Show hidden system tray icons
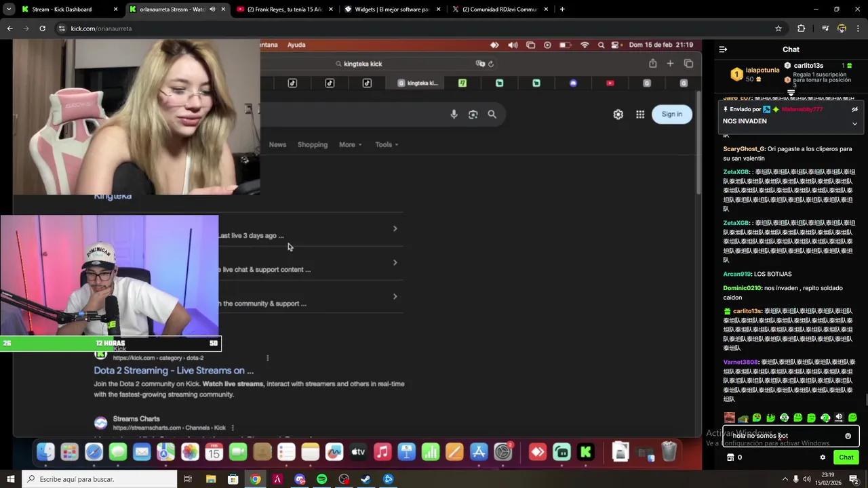This screenshot has height=488, width=868. pos(785,479)
